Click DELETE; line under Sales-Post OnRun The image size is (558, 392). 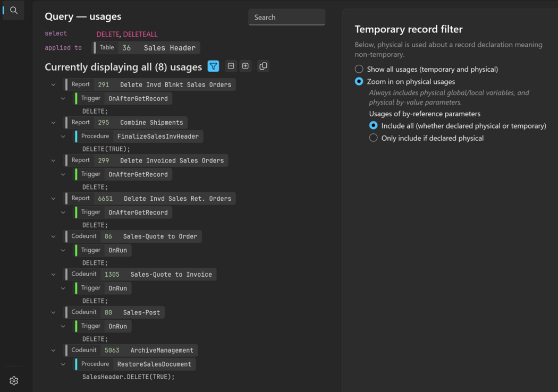[x=95, y=339]
